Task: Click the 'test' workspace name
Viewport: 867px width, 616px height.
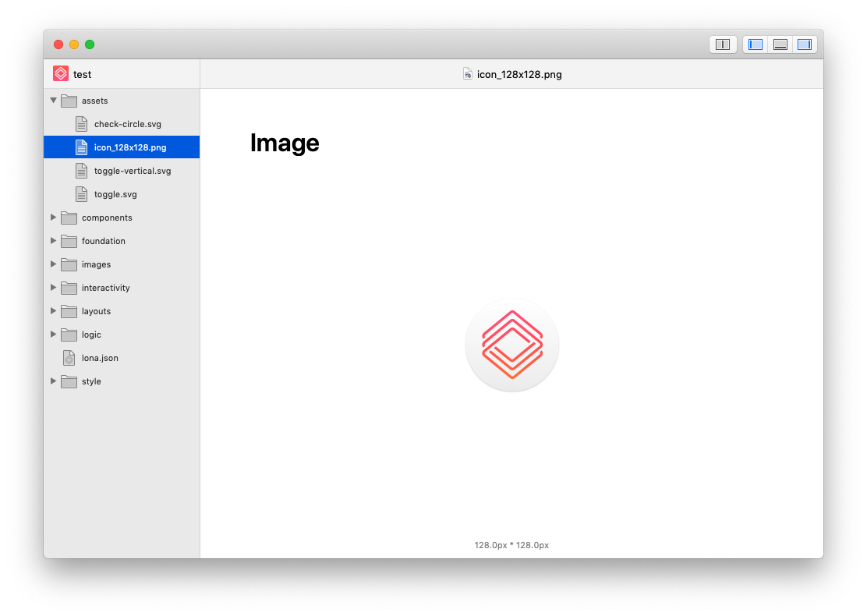Action: point(83,74)
